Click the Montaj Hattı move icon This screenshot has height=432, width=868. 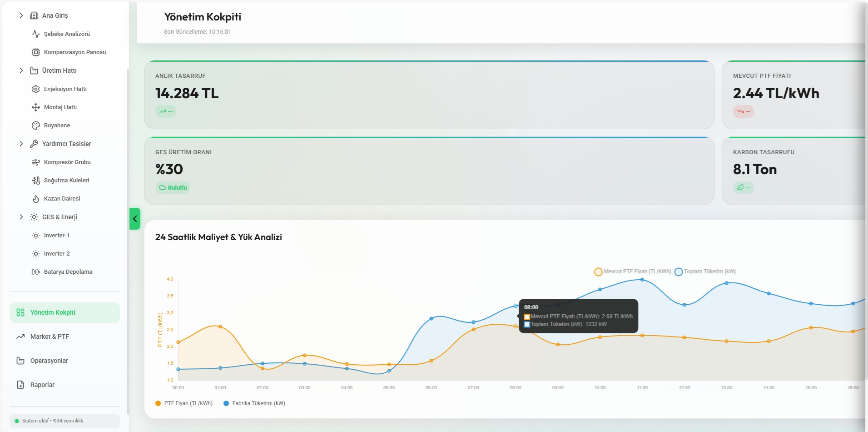tap(36, 107)
